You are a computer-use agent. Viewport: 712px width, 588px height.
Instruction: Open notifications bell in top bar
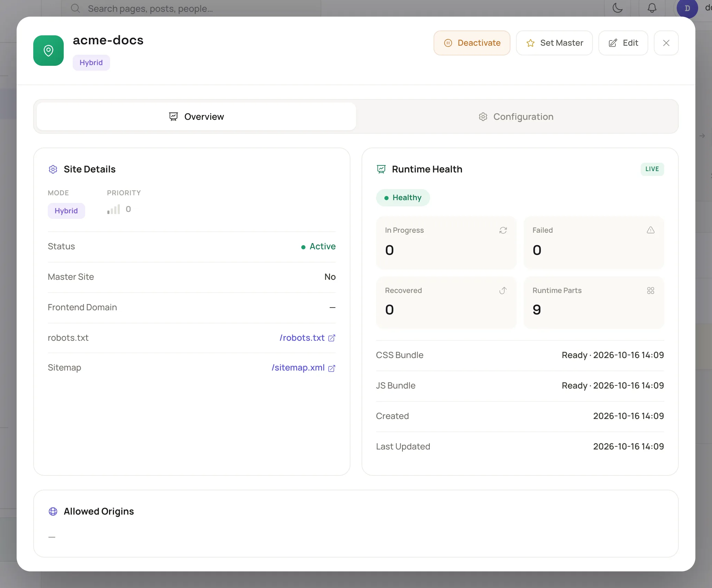coord(652,8)
